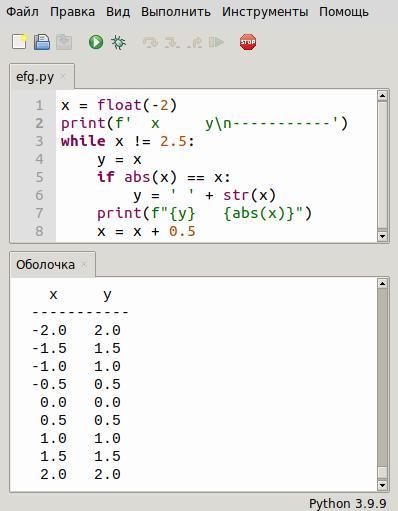Open the Инструменты menu
This screenshot has height=511, width=398.
pos(265,12)
